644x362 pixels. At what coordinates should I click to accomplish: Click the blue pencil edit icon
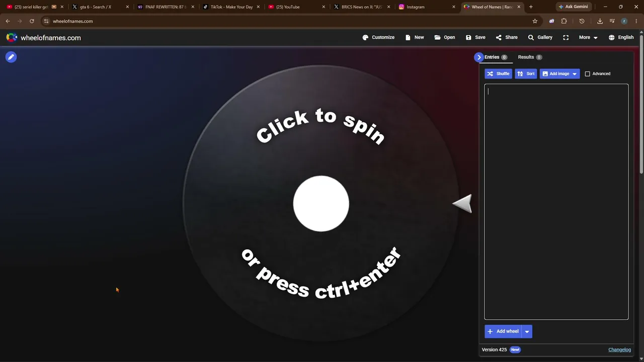click(11, 57)
